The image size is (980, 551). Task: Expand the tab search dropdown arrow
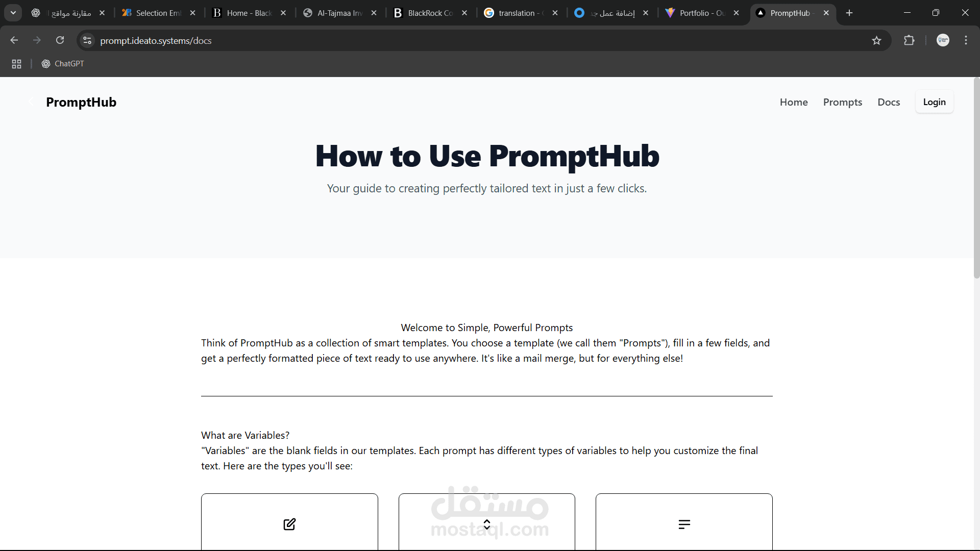pos(13,13)
